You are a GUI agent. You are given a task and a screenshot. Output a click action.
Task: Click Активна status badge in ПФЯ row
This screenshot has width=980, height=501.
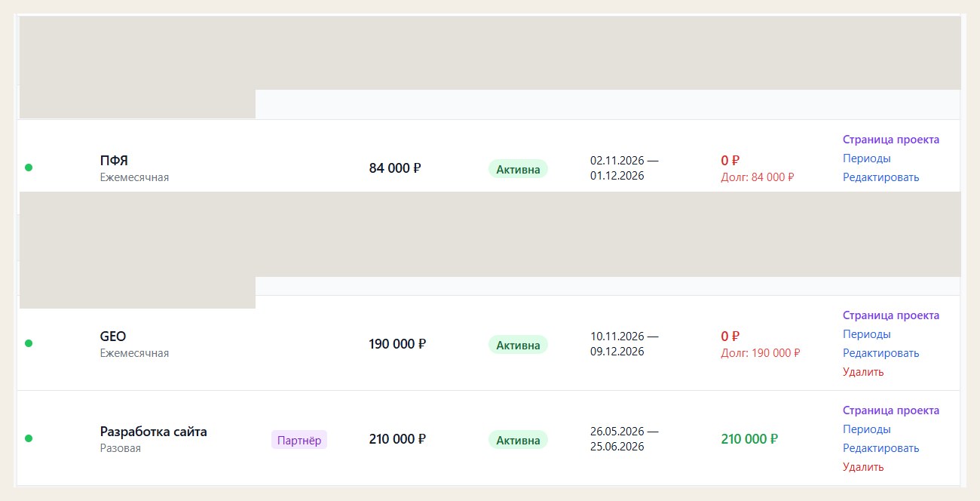(x=518, y=169)
